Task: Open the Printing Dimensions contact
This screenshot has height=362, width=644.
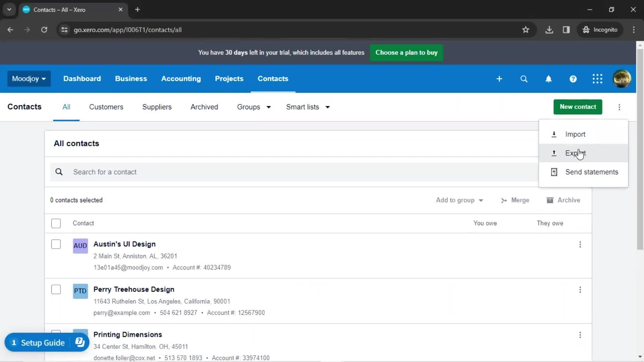Action: coord(127,335)
